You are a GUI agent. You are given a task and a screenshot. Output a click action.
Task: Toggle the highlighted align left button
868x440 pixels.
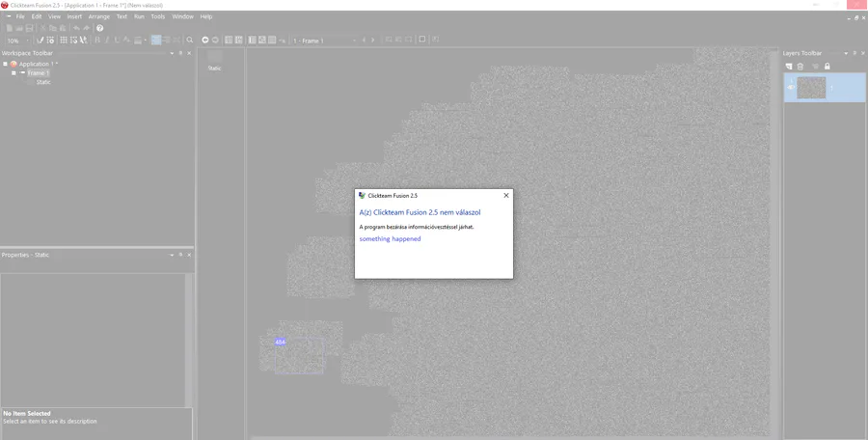point(156,40)
